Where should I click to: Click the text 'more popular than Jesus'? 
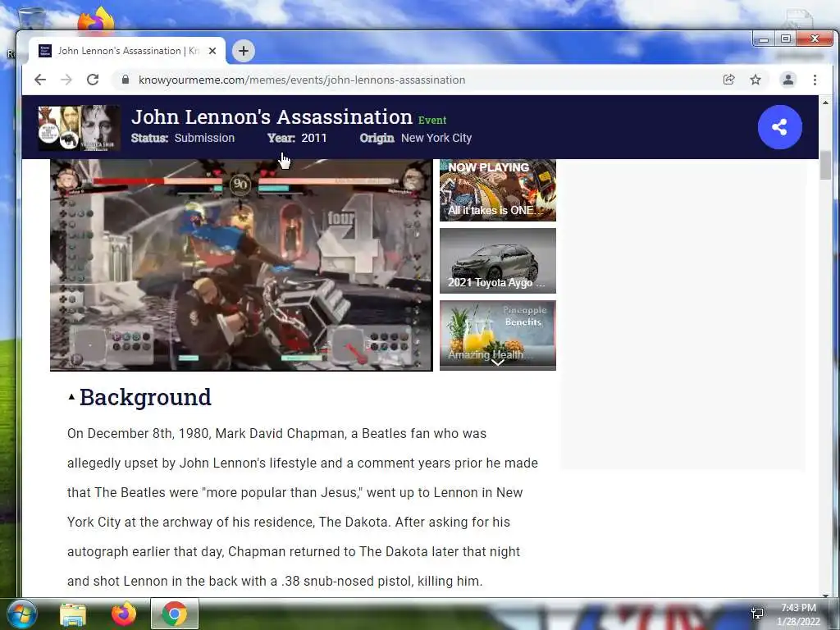(282, 492)
